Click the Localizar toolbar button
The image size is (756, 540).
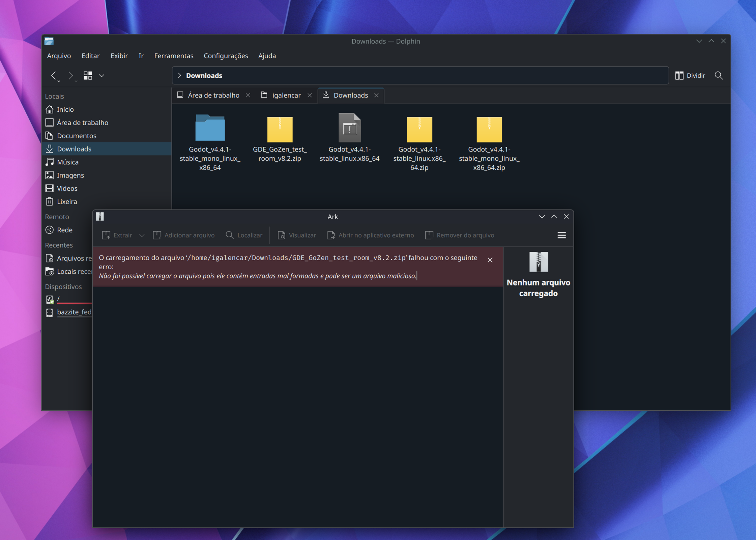[244, 235]
